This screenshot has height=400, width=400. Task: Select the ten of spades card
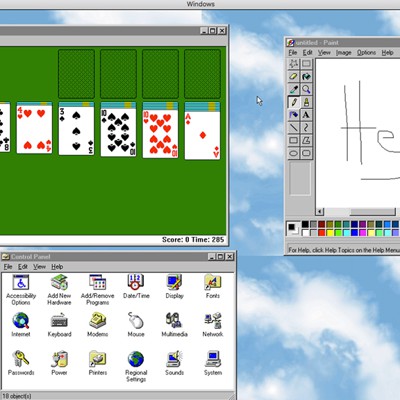point(118,132)
